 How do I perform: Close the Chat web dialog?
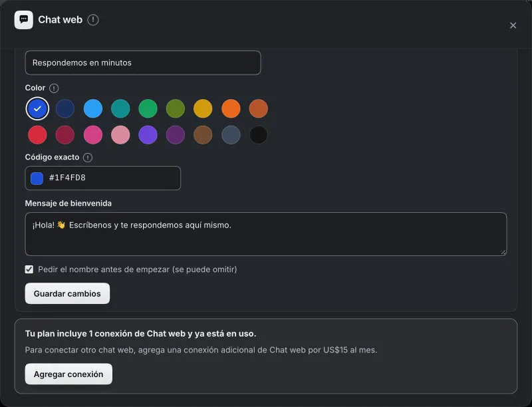[x=513, y=25]
